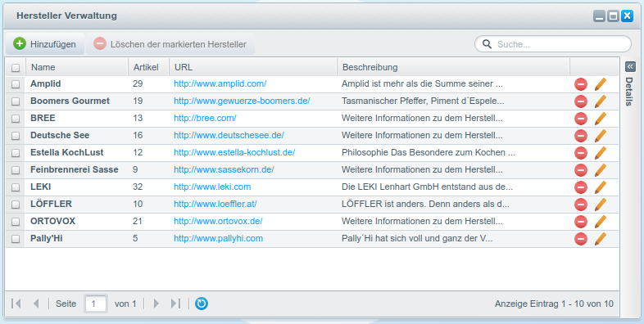Check the LEKI row checkbox
Image resolution: width=644 pixels, height=324 pixels.
[x=16, y=188]
